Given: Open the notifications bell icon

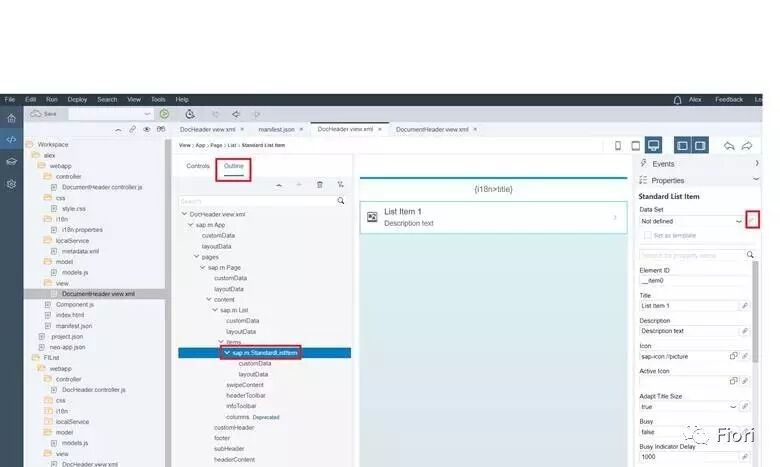Looking at the screenshot, I should click(x=678, y=100).
